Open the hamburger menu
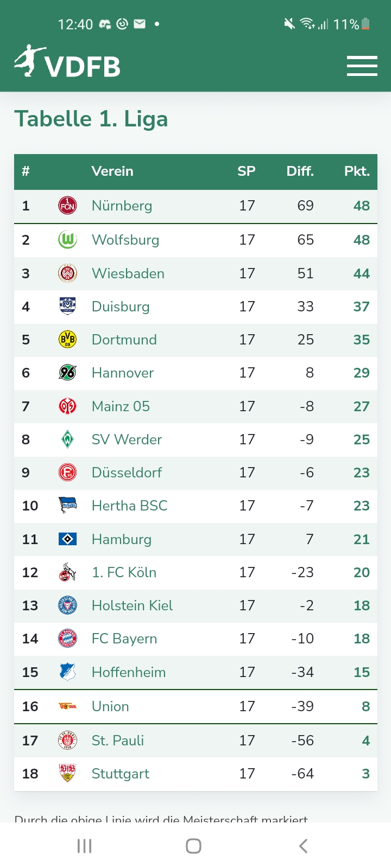Image resolution: width=391 pixels, height=868 pixels. (362, 66)
